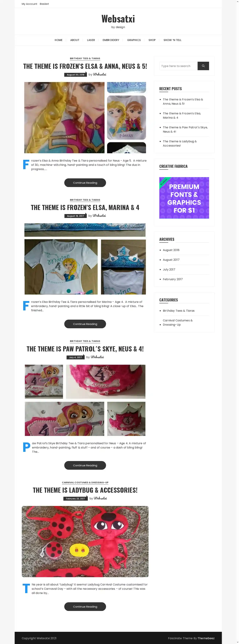The width and height of the screenshot is (239, 644).
Task: Open the August 2018 archive
Action: (171, 250)
